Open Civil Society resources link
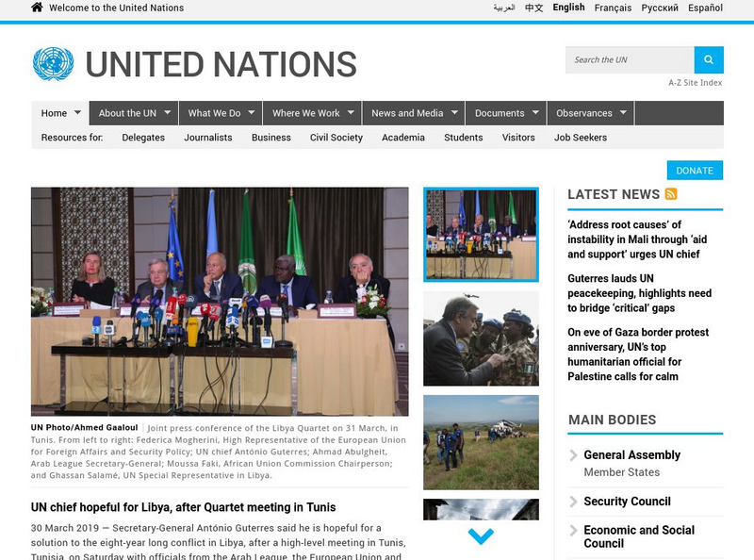 point(336,138)
